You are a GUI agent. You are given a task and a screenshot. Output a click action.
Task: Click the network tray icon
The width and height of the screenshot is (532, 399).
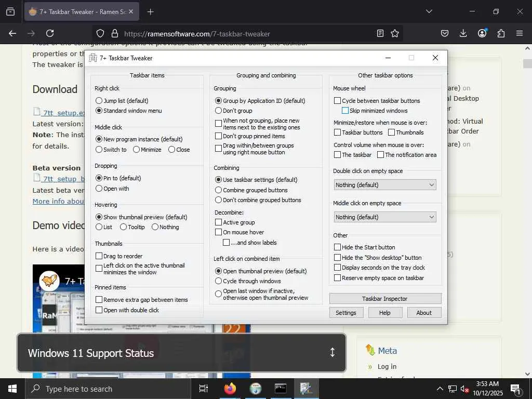pos(453,389)
